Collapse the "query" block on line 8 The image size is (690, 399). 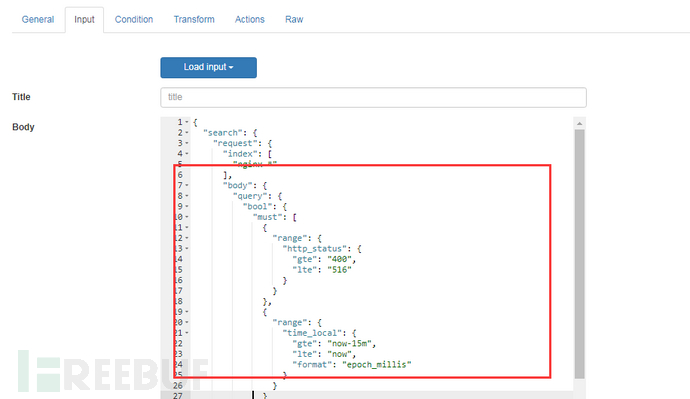click(x=187, y=196)
